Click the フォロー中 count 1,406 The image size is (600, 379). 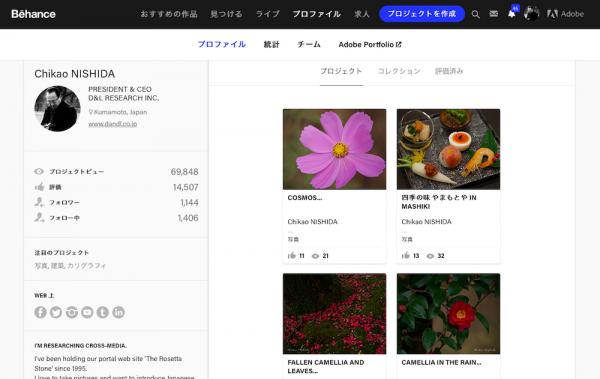(188, 218)
